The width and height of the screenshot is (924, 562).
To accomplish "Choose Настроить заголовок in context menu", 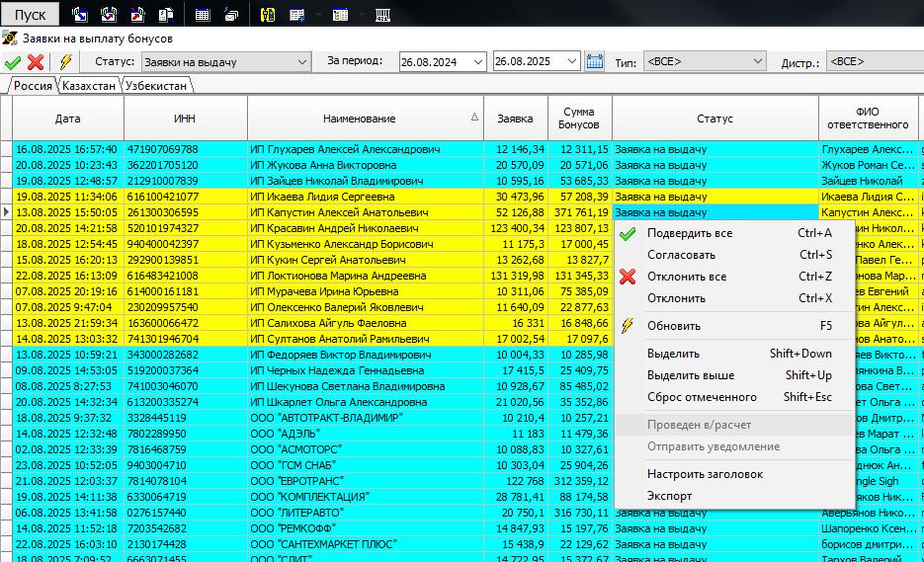I will 735,475.
